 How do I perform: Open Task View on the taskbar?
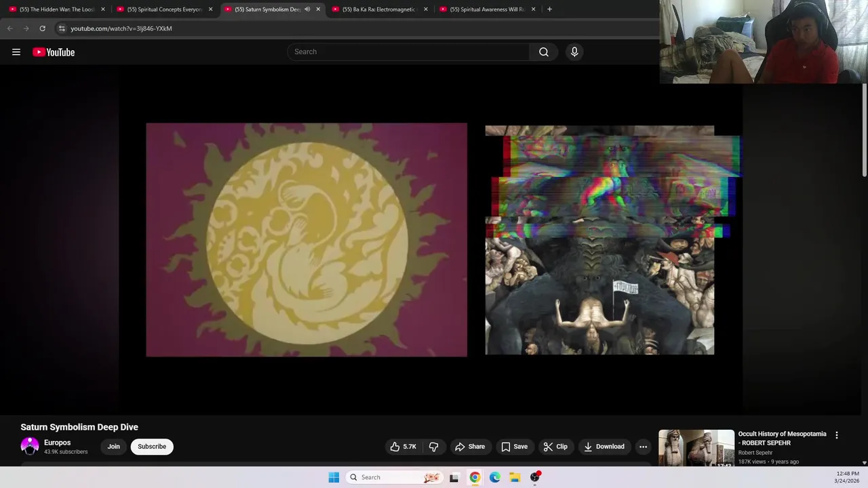[x=454, y=477]
